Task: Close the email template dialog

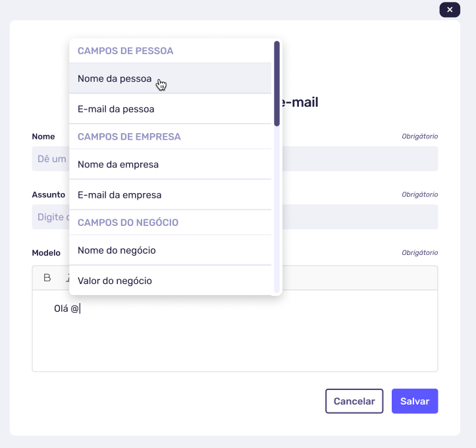Action: tap(450, 9)
